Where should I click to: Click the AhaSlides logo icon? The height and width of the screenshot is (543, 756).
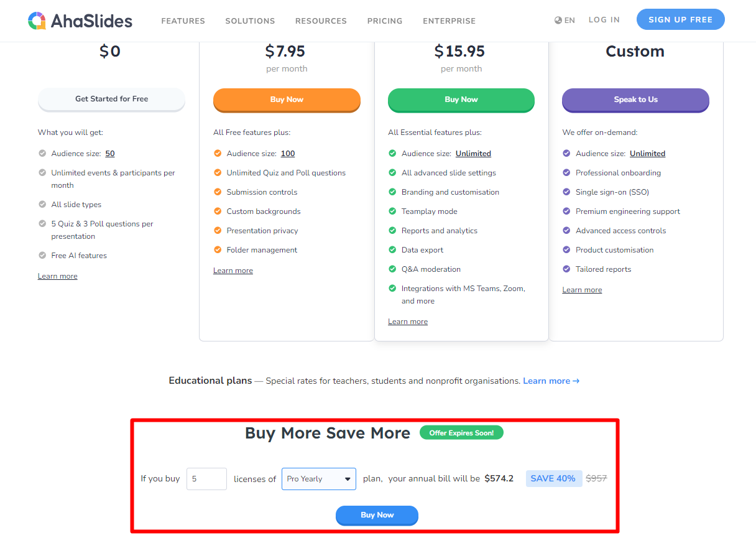(x=37, y=21)
